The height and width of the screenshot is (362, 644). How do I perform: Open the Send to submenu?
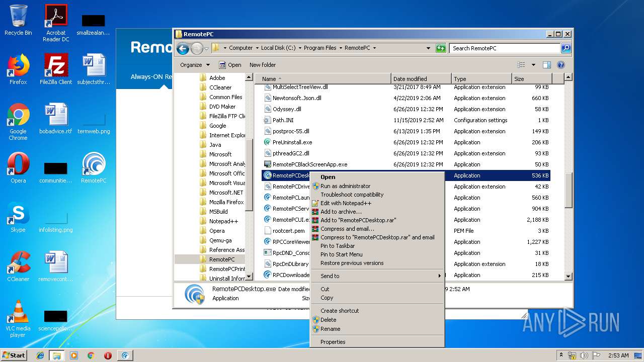[x=377, y=276]
